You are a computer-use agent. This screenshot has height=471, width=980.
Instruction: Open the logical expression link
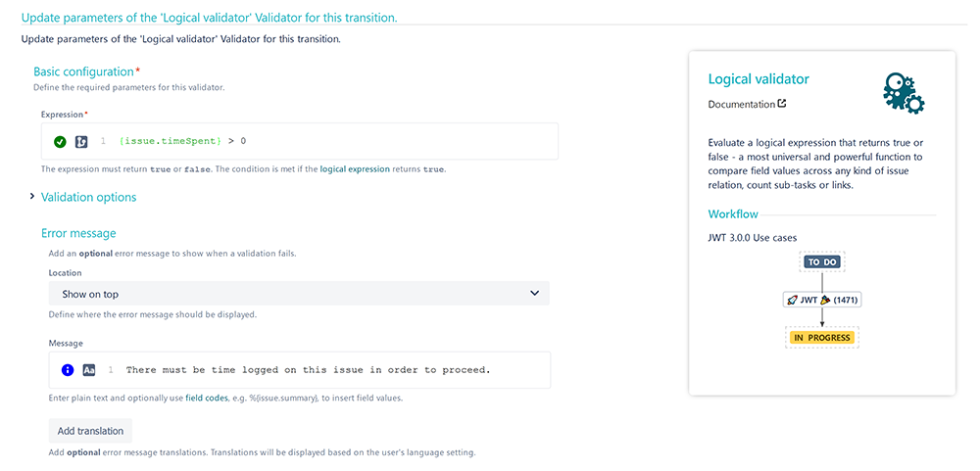coord(355,168)
